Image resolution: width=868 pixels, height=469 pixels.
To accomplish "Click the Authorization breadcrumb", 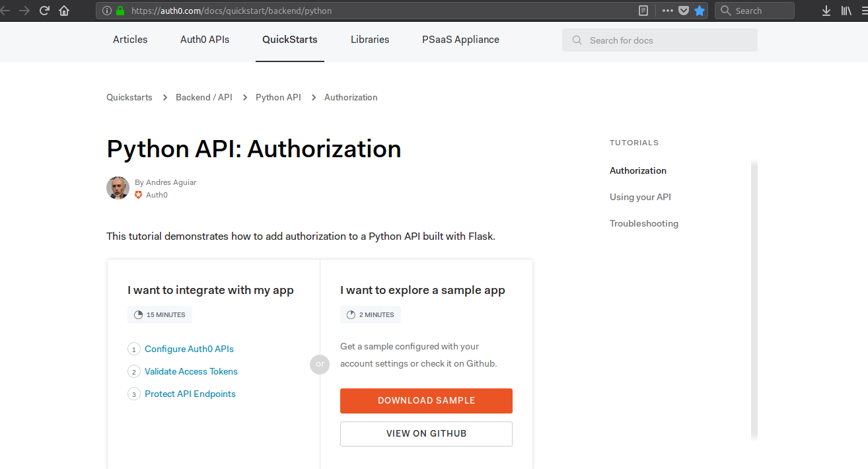I will tap(351, 97).
